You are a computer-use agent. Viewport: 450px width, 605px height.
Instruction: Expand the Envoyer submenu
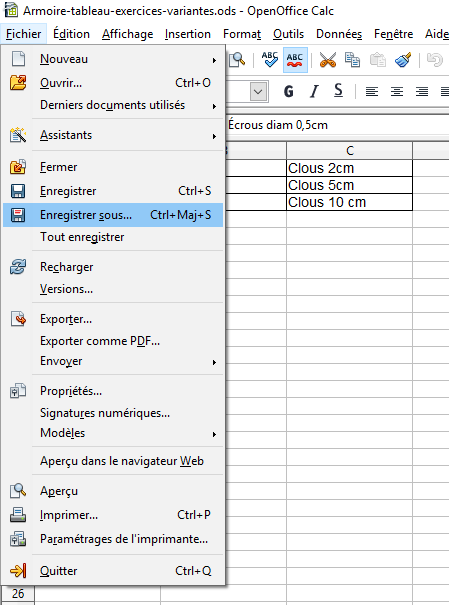pos(214,362)
